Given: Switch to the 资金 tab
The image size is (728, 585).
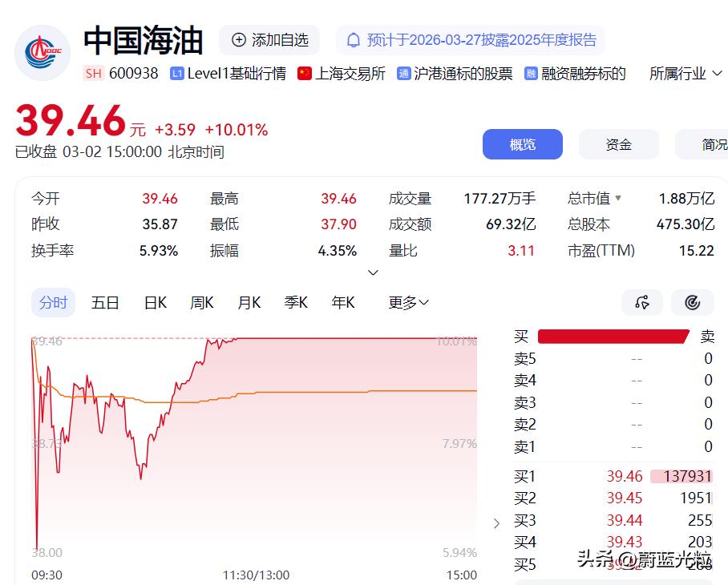Looking at the screenshot, I should tap(618, 144).
